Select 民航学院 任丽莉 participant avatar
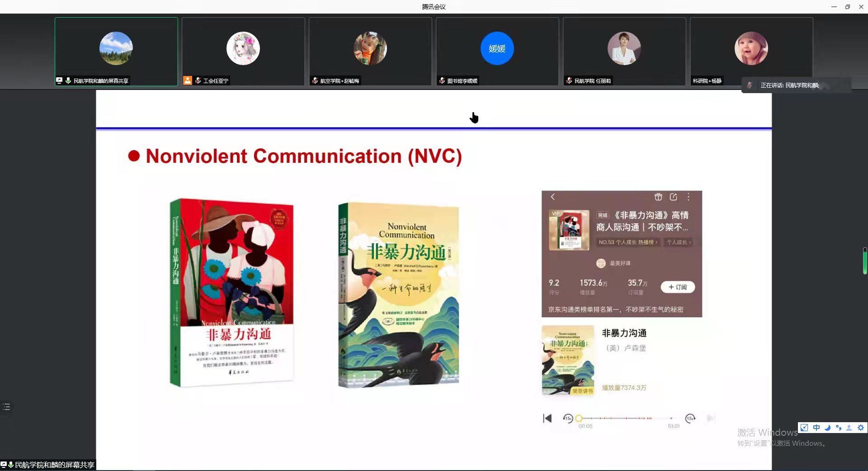868x471 pixels. (624, 48)
